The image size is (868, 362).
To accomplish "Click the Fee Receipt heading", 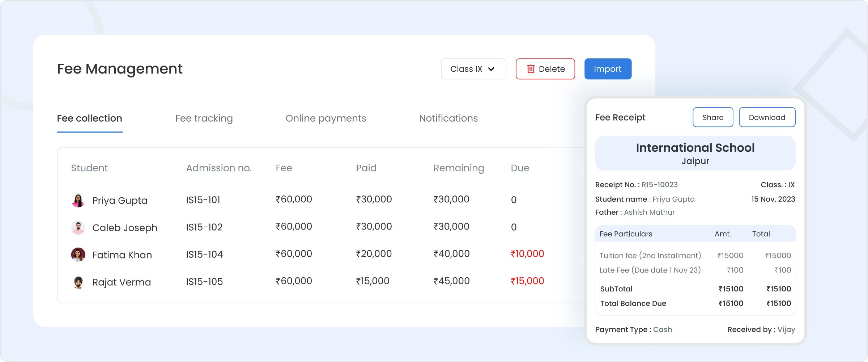I will [x=620, y=117].
